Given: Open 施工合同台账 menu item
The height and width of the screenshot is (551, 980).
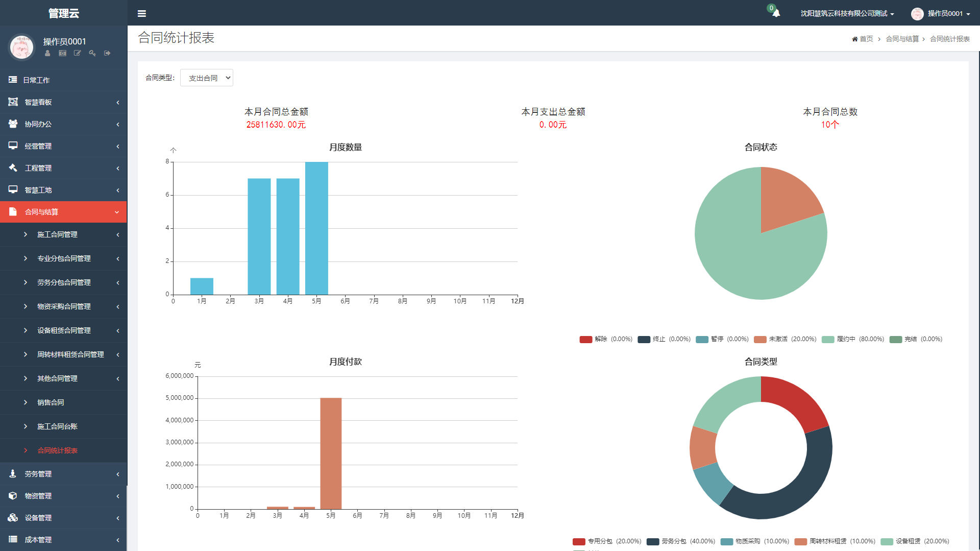Looking at the screenshot, I should coord(63,426).
